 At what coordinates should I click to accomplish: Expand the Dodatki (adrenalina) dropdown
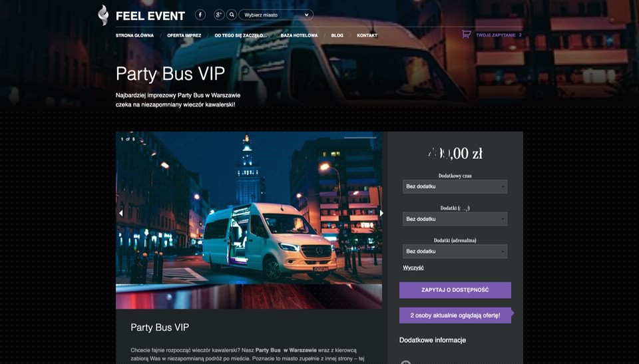click(x=455, y=252)
